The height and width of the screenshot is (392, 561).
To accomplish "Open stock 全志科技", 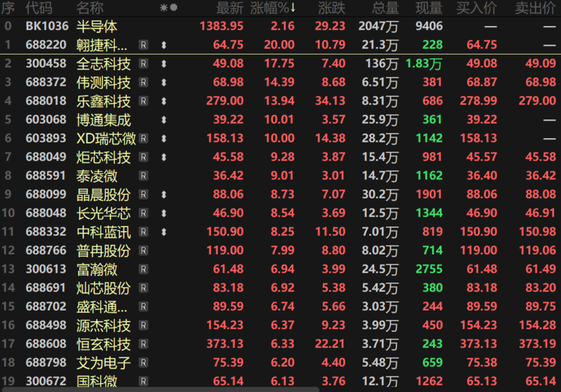I will pos(103,64).
